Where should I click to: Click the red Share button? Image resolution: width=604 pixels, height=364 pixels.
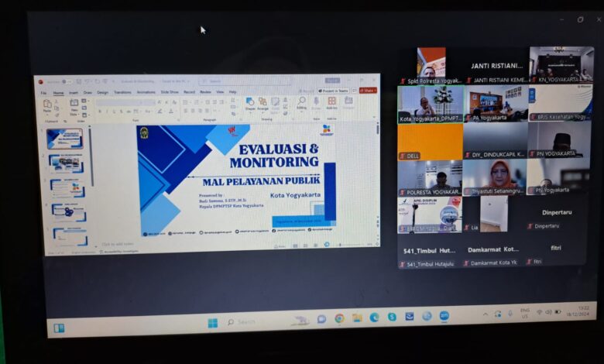[x=368, y=90]
